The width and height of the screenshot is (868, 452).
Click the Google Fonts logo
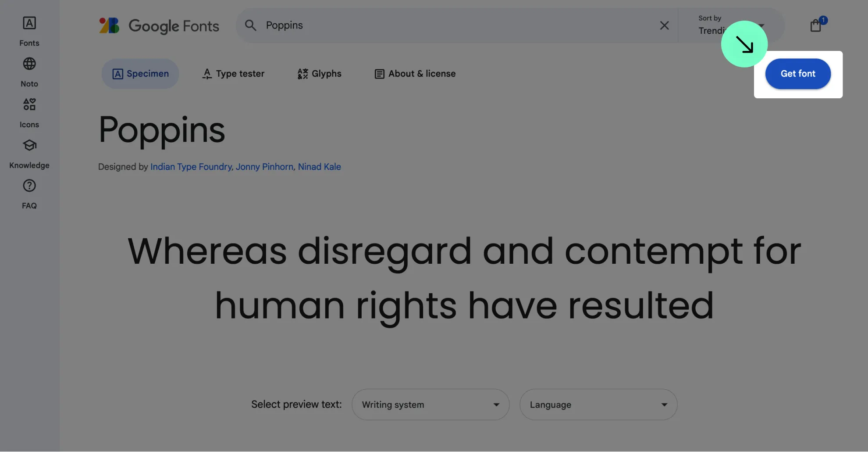point(159,25)
